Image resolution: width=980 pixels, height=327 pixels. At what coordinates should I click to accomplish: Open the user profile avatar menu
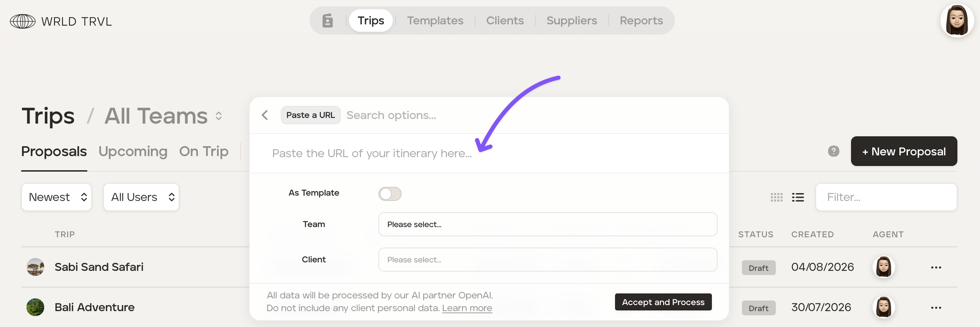pyautogui.click(x=957, y=21)
